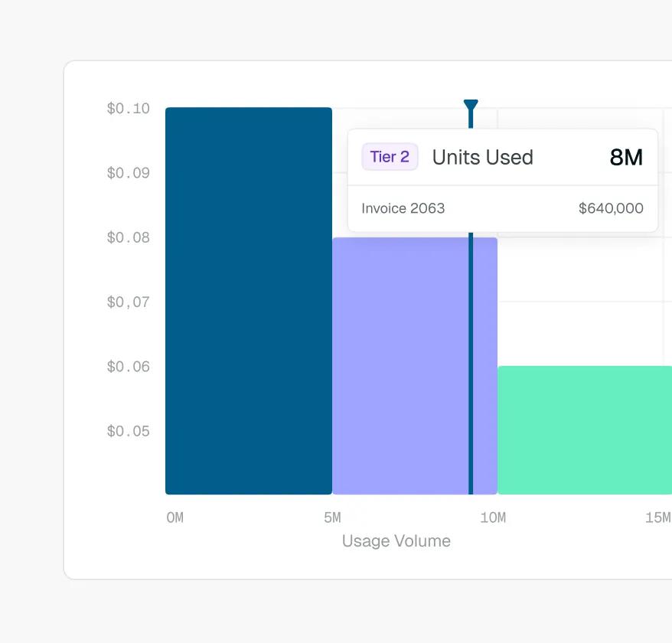Select the dark blue Tier 1 bar
The width and height of the screenshot is (672, 643).
click(x=249, y=301)
